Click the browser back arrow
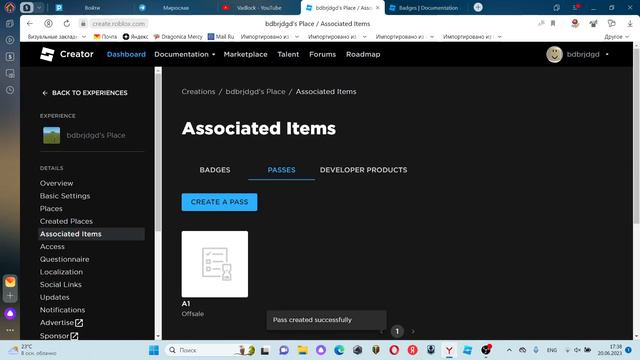The width and height of the screenshot is (640, 360). pyautogui.click(x=30, y=24)
